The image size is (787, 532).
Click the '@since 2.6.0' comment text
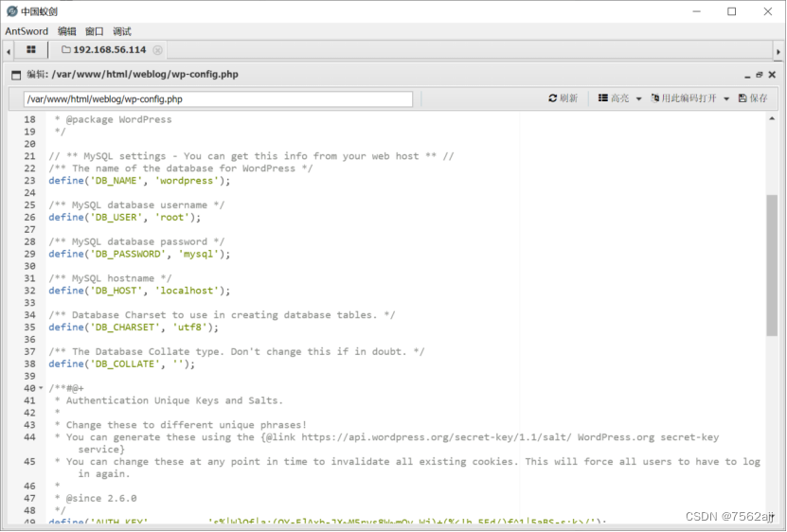click(x=101, y=498)
